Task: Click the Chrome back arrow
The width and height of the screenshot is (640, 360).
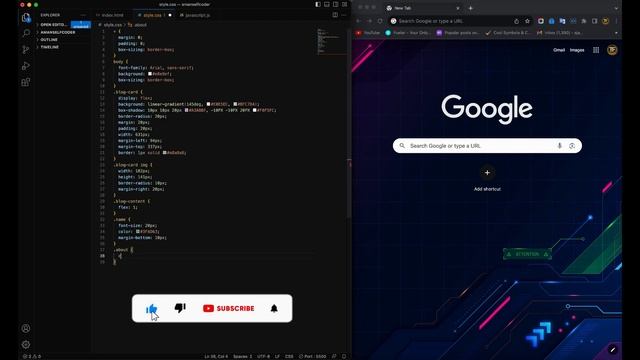Action: (x=358, y=21)
